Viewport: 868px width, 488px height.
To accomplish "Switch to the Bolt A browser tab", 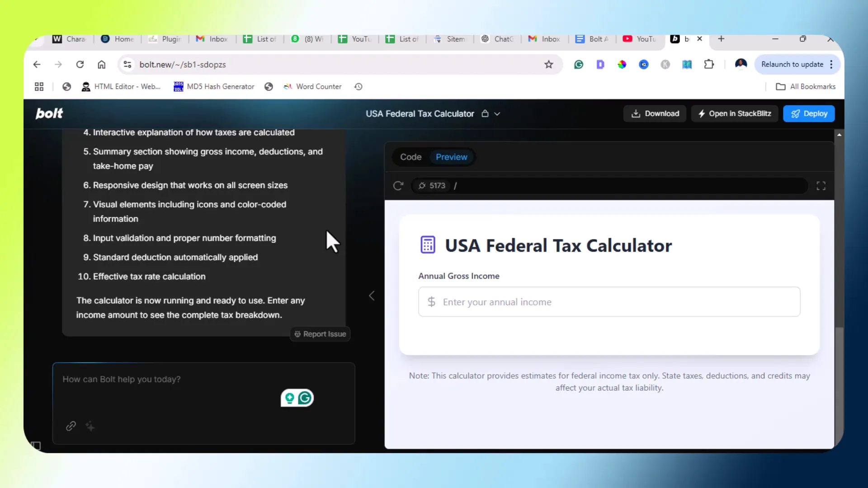I will tap(592, 39).
